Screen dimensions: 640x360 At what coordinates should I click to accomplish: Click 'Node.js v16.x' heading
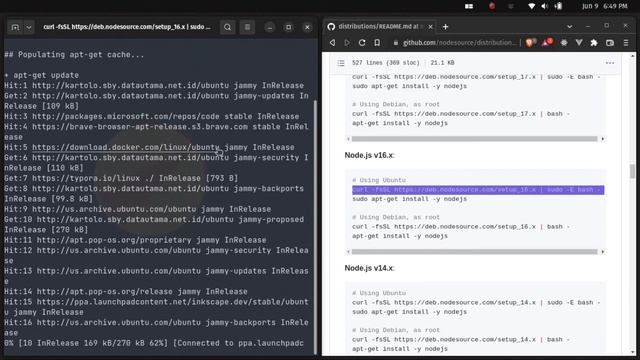click(369, 155)
